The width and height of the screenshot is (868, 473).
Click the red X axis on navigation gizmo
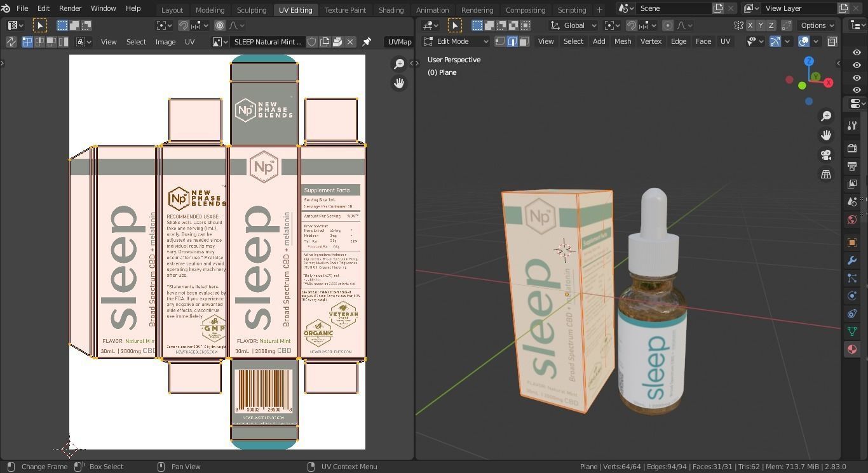(x=828, y=83)
